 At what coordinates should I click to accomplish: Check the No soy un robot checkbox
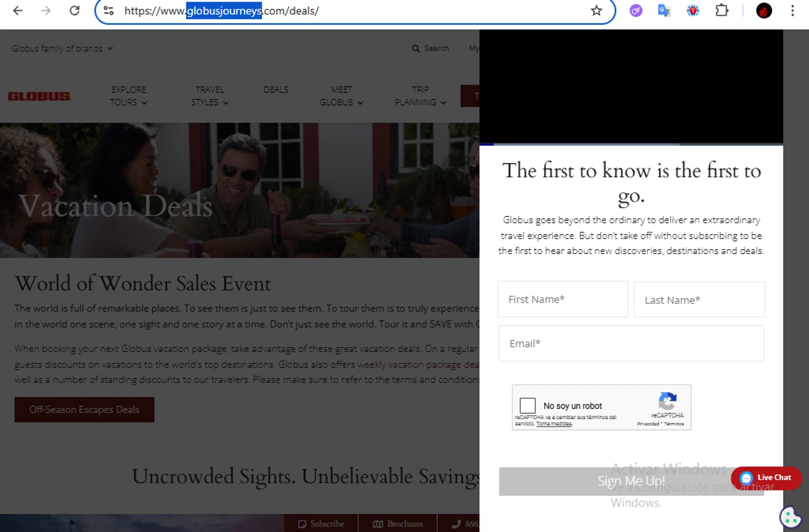527,405
